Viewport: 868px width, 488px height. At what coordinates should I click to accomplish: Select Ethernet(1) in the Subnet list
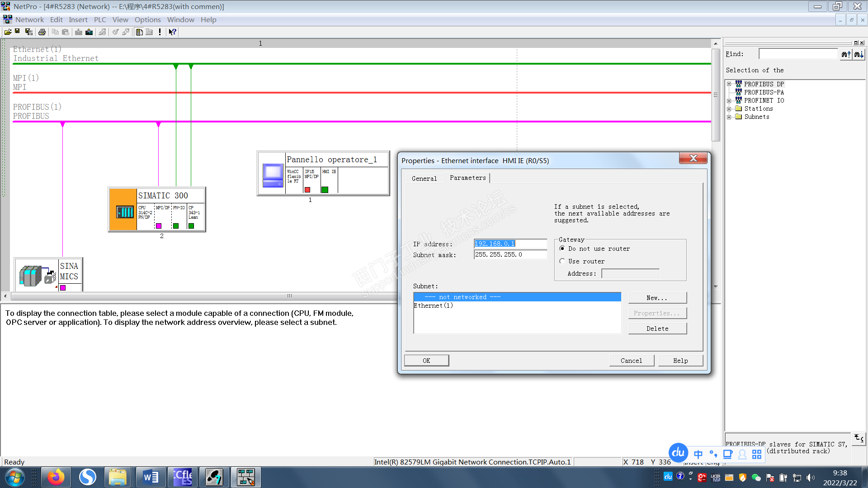[433, 306]
